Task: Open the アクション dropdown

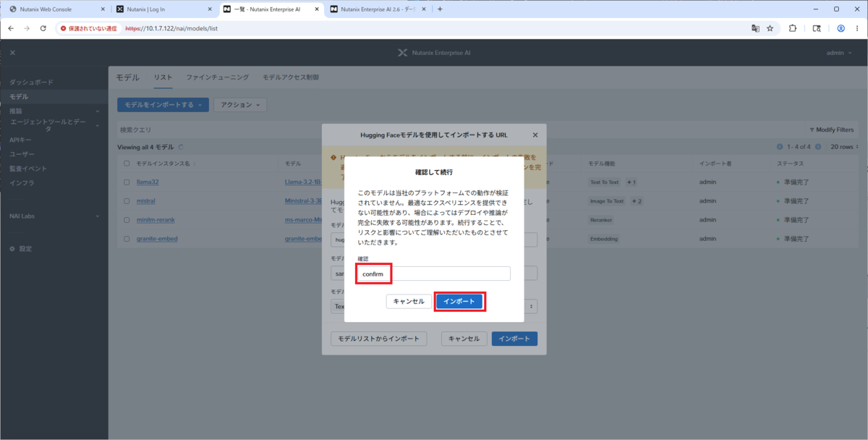Action: 240,105
